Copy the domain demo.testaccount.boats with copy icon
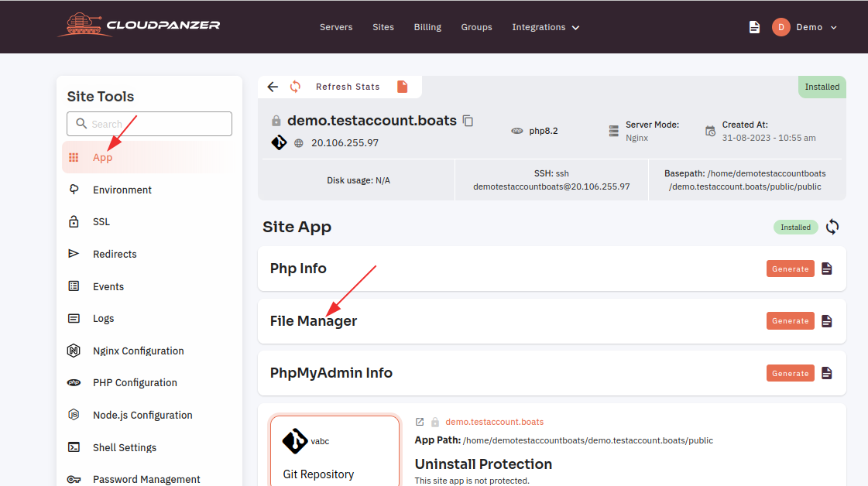Viewport: 868px width, 486px height. pyautogui.click(x=468, y=121)
